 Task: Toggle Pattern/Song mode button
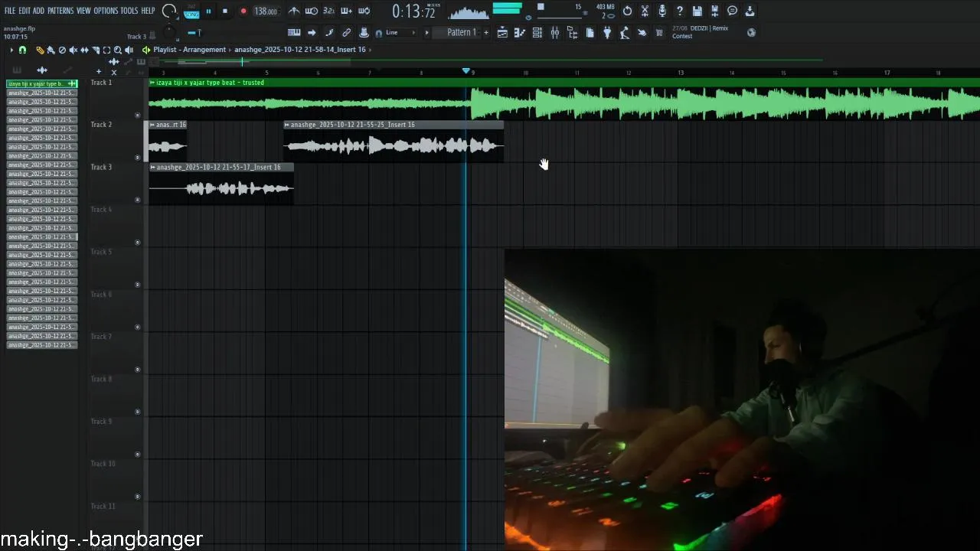tap(191, 11)
